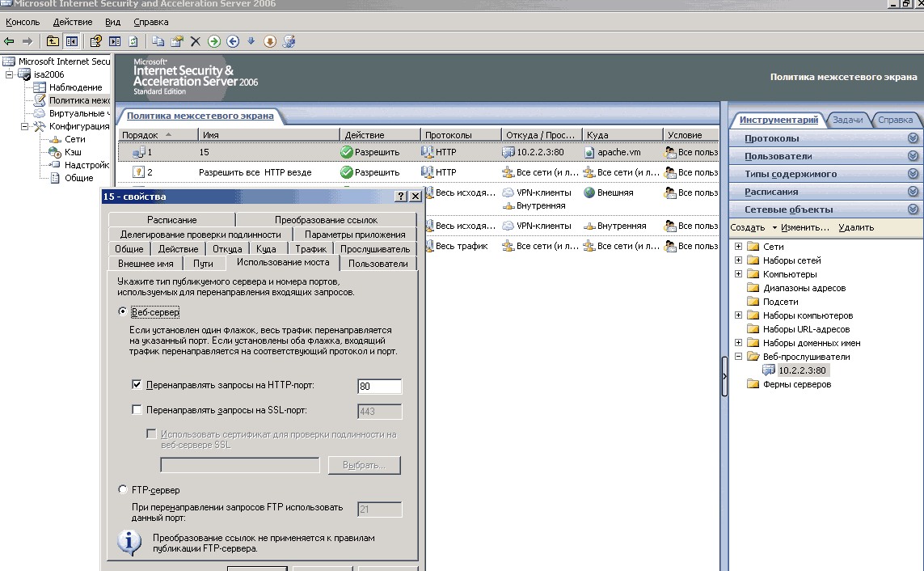Click the Help question mark toolbar icon
924x571 pixels.
pos(95,41)
